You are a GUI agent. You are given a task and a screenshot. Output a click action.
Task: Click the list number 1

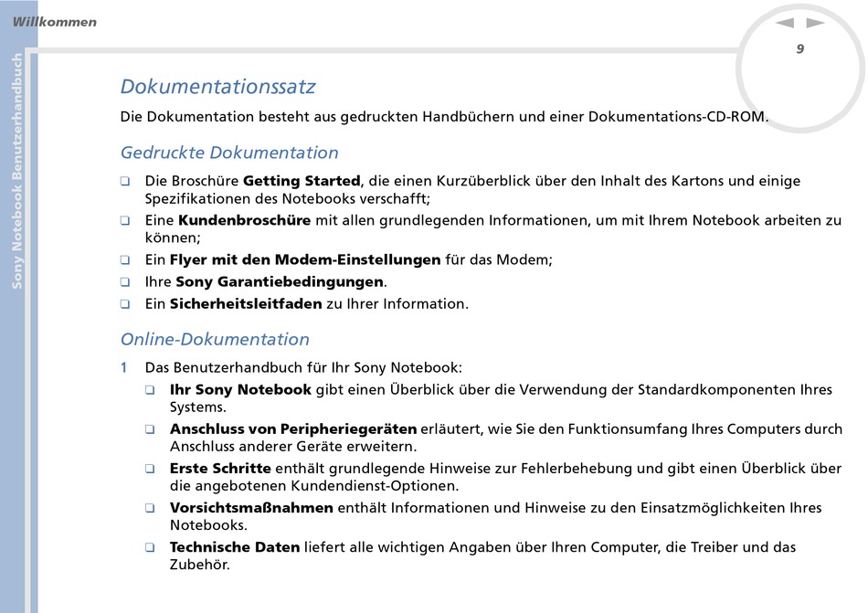tap(124, 368)
